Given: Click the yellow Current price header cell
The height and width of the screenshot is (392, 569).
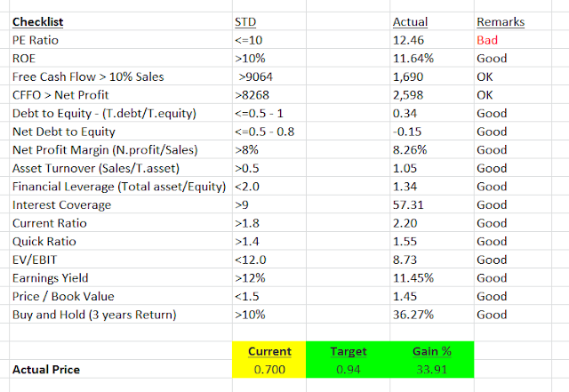Looking at the screenshot, I should (x=268, y=351).
